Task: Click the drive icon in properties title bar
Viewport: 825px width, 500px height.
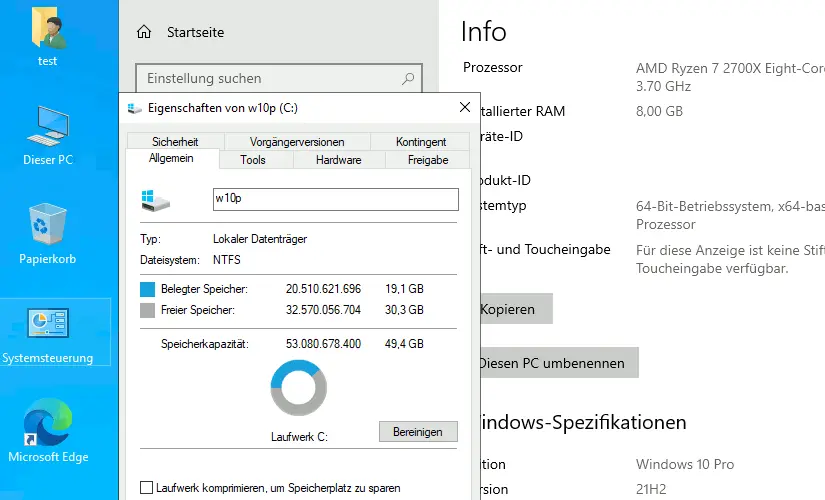Action: coord(135,108)
